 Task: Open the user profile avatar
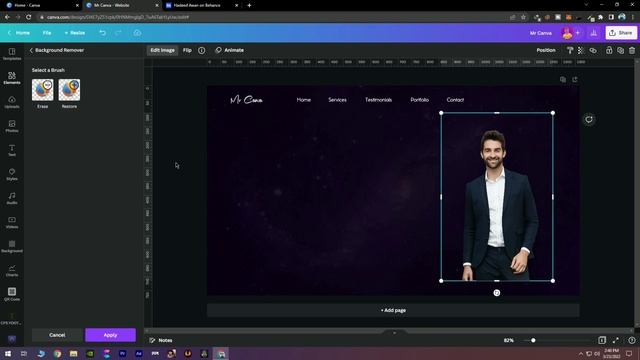(x=567, y=33)
